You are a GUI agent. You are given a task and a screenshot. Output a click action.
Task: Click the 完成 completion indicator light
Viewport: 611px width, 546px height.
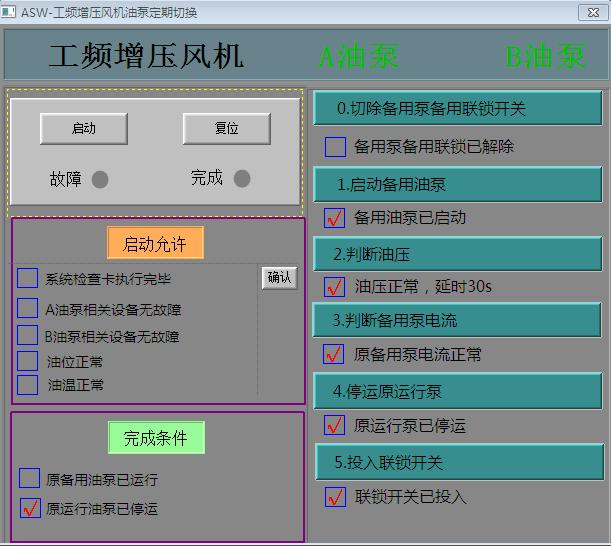[242, 178]
